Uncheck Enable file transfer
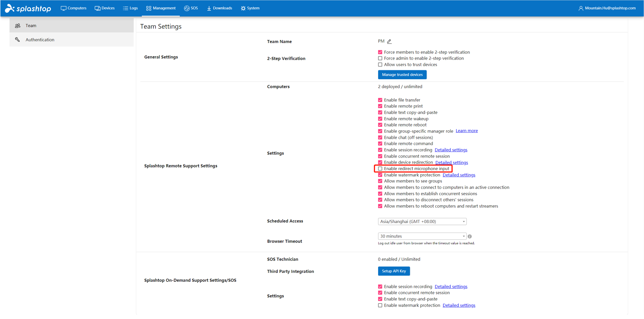The width and height of the screenshot is (644, 319). (x=380, y=100)
